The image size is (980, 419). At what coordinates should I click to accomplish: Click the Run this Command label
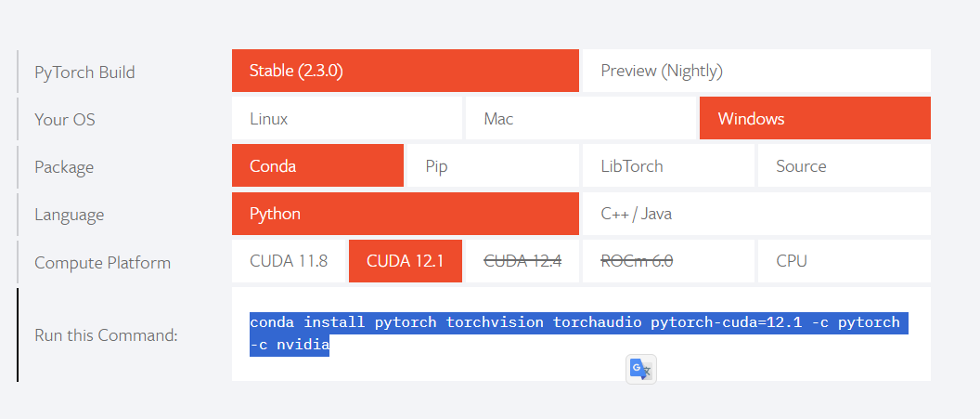pos(106,335)
